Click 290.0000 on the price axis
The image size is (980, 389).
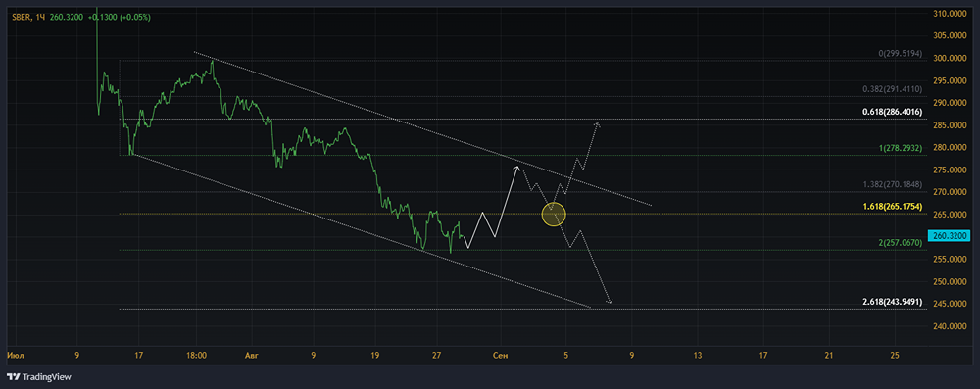click(950, 103)
